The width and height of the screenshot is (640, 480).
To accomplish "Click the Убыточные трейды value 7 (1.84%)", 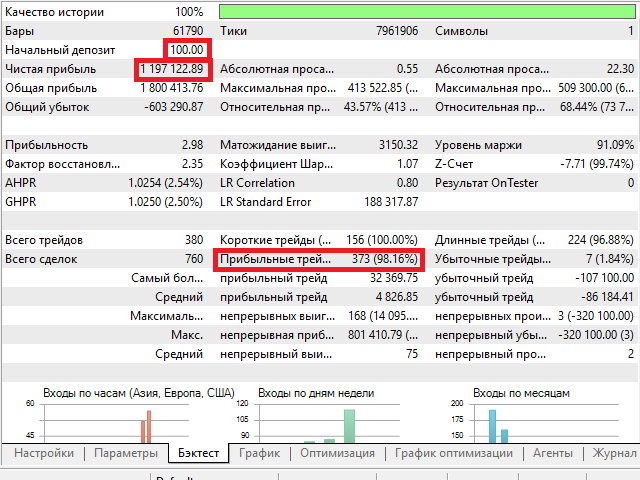I will tap(610, 259).
